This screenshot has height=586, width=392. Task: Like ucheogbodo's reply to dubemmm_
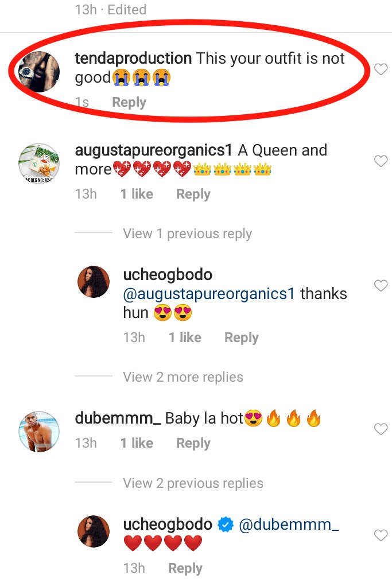pyautogui.click(x=381, y=535)
